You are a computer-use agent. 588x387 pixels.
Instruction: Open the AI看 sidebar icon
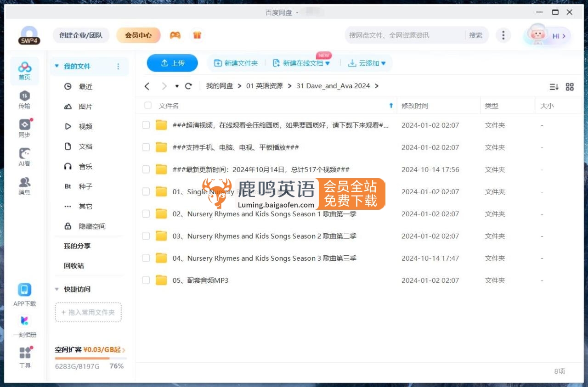[25, 157]
